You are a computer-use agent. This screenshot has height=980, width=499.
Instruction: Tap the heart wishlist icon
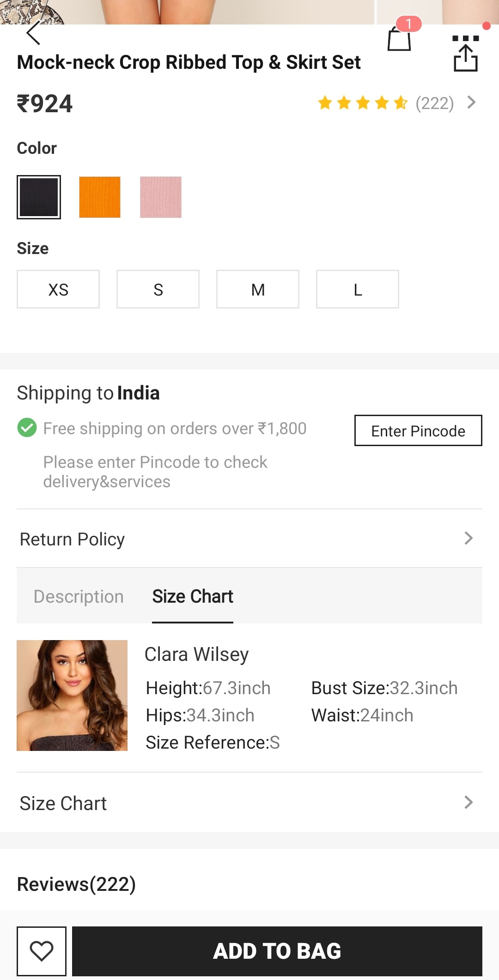click(42, 951)
